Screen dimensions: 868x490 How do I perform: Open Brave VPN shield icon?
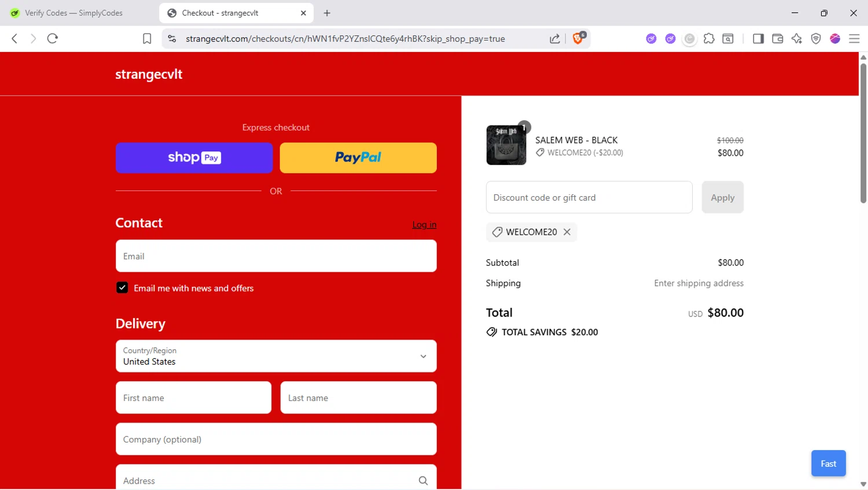[816, 39]
